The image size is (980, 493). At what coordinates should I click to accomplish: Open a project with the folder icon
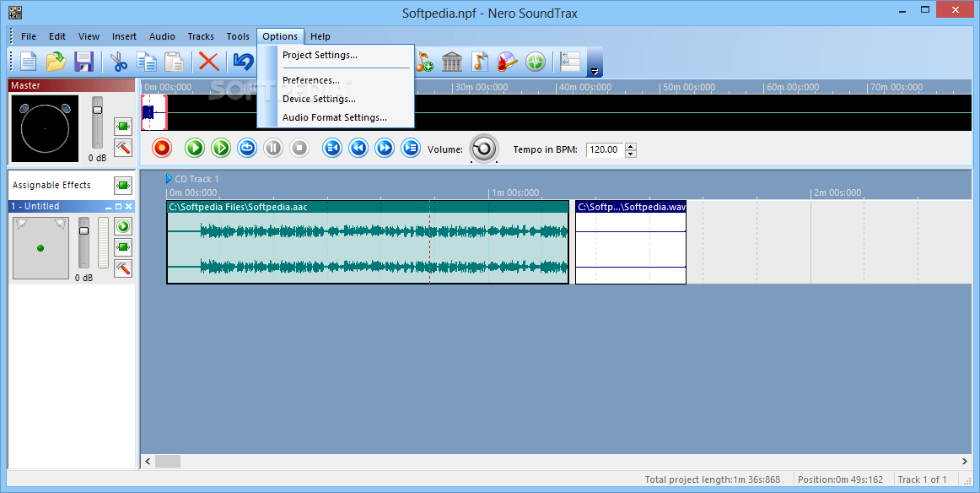point(57,62)
